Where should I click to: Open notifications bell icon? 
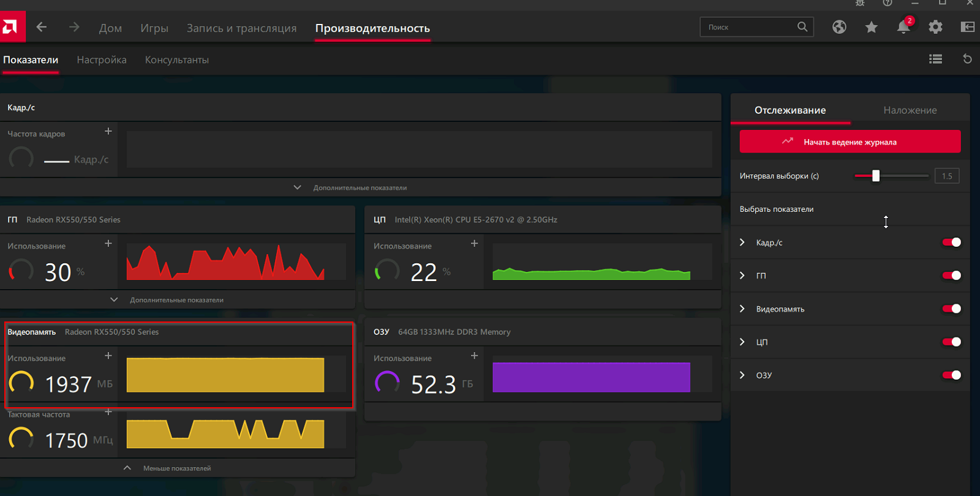(x=903, y=27)
